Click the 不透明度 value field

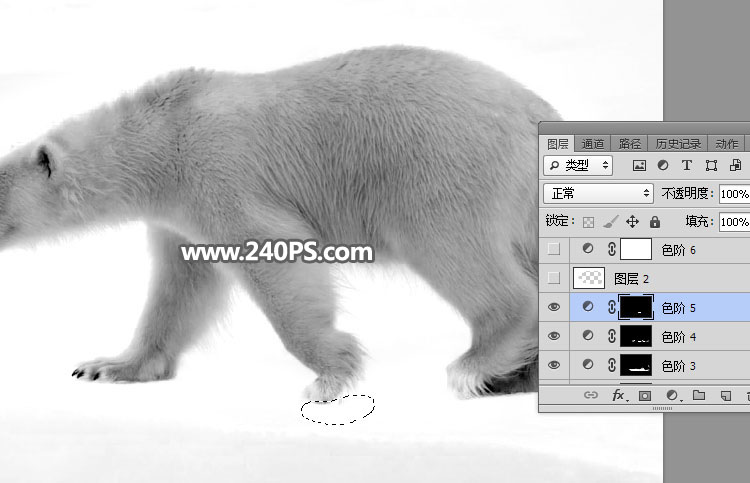[x=735, y=194]
